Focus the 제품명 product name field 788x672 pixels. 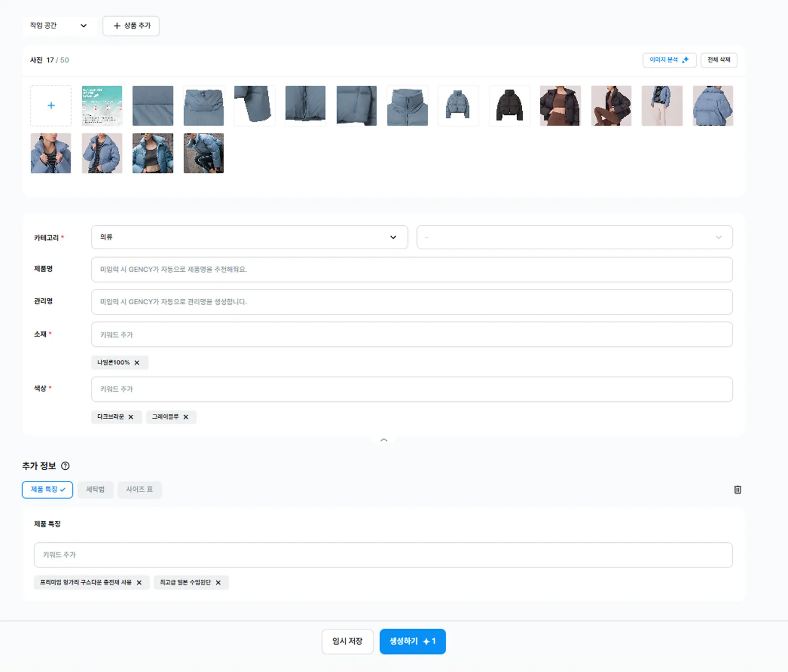[412, 269]
